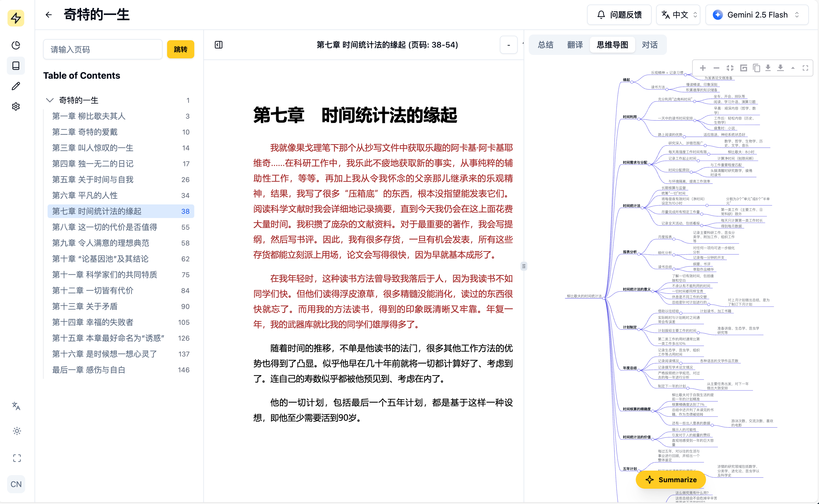This screenshot has height=504, width=819.
Task: Open the translate icon in lower sidebar
Action: tap(16, 406)
